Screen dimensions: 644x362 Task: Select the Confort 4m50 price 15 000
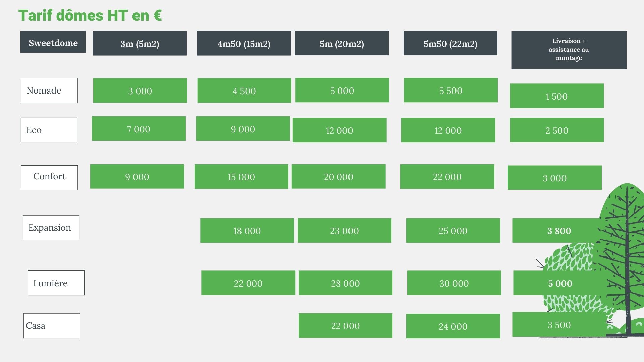tap(241, 177)
